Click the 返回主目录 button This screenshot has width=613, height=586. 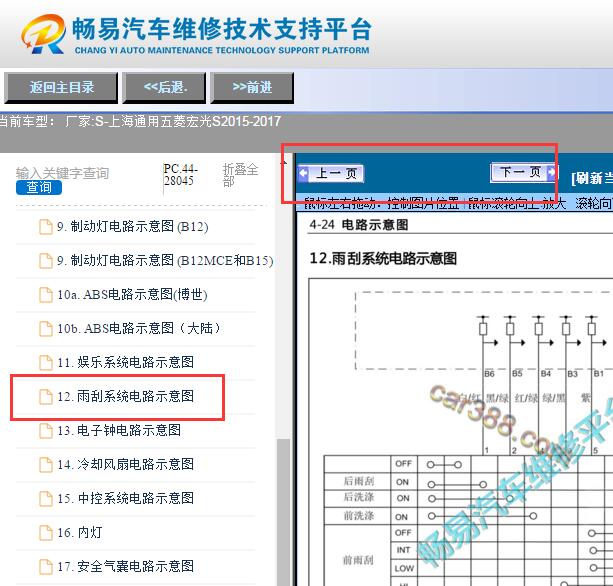(x=61, y=88)
